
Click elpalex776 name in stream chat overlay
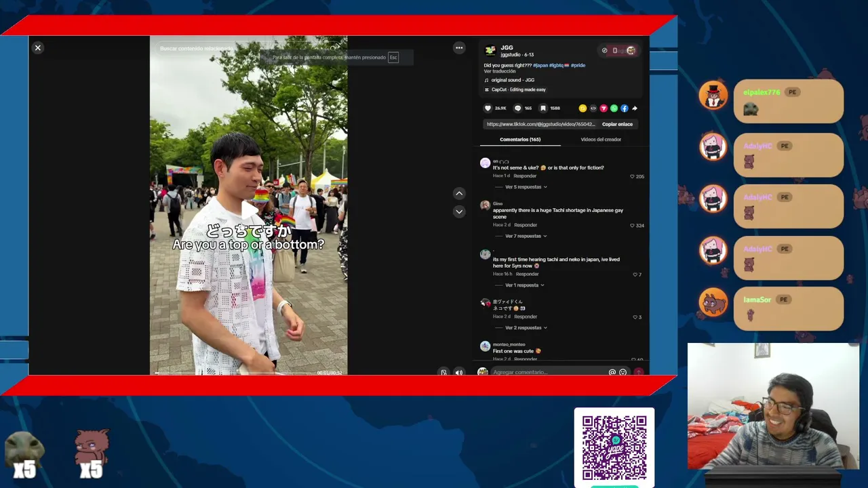(762, 92)
